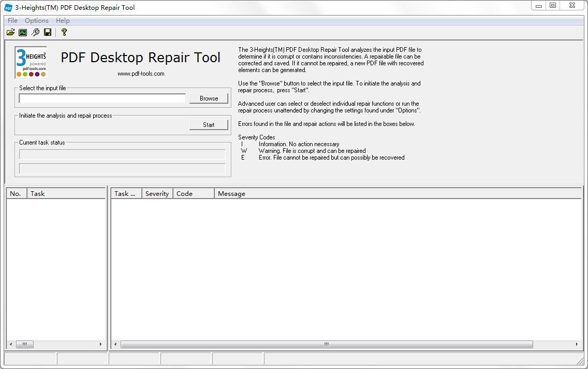Click the open file folder toolbar icon
Image resolution: width=588 pixels, height=369 pixels.
point(10,32)
